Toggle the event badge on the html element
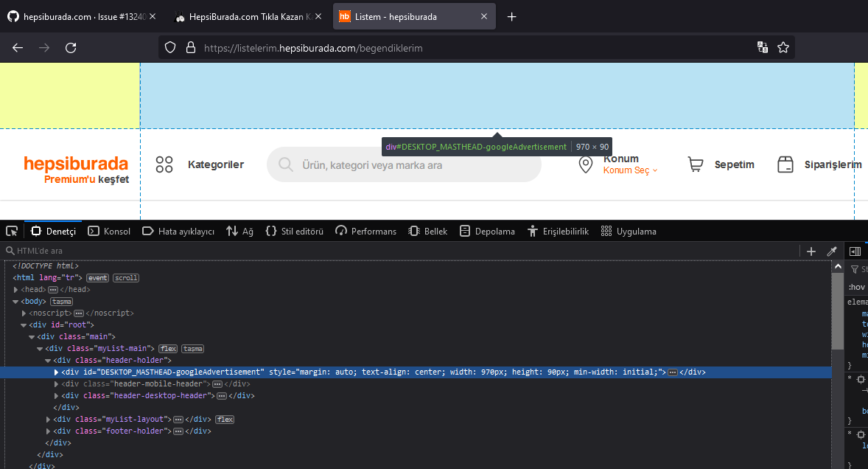Screen dimensions: 868x469 [97, 277]
